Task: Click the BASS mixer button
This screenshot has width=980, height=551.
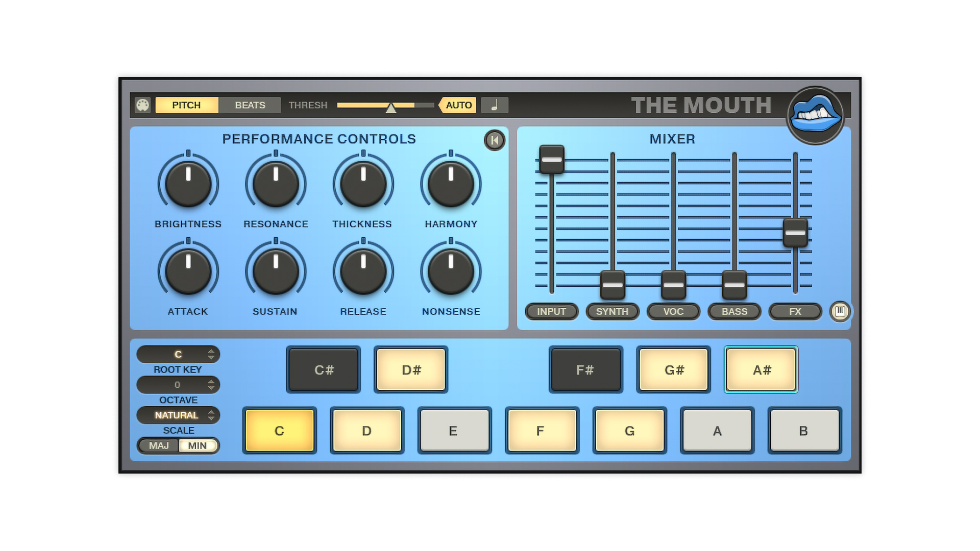Action: 734,311
